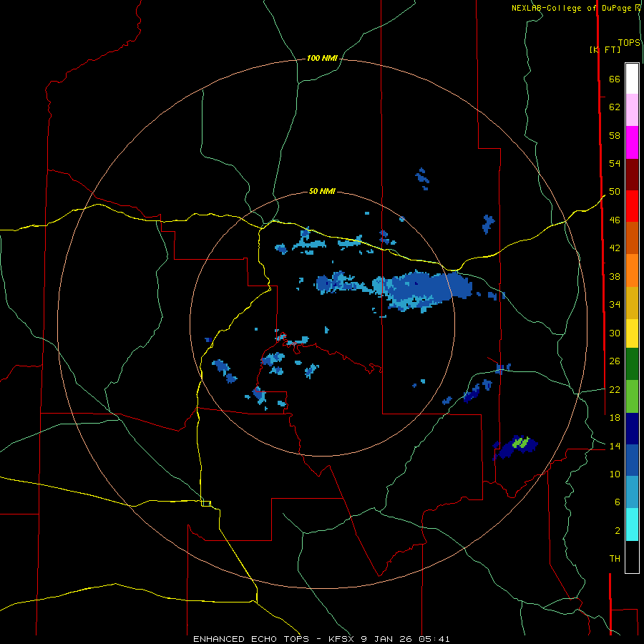644x644 pixels.
Task: Click the legend value "42"
Action: [615, 248]
